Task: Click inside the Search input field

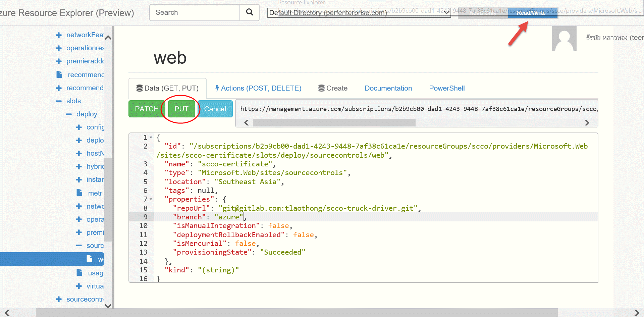Action: [195, 12]
